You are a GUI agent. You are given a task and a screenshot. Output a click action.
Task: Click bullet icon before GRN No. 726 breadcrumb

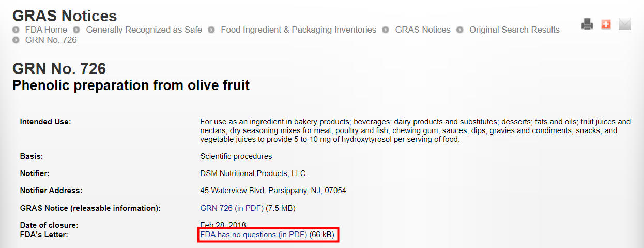[x=16, y=40]
